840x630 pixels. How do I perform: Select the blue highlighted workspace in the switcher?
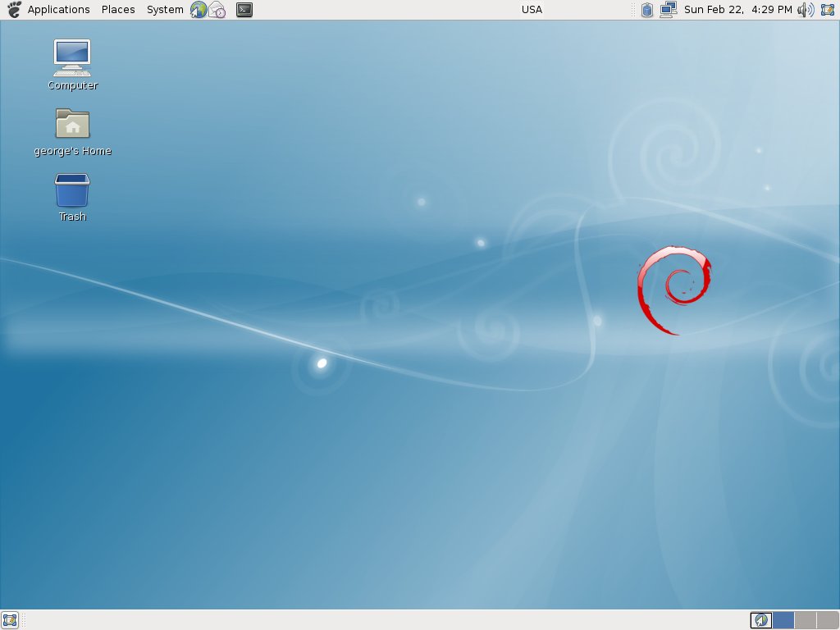[x=783, y=620]
